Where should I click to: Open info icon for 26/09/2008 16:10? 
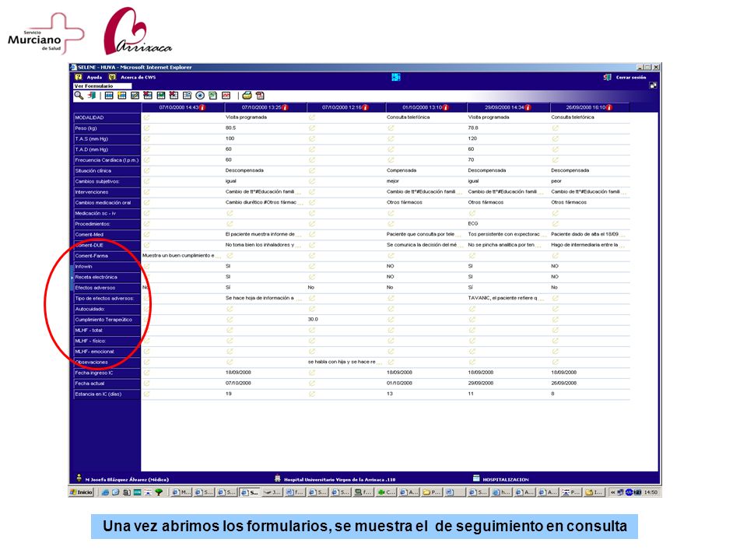pyautogui.click(x=609, y=107)
